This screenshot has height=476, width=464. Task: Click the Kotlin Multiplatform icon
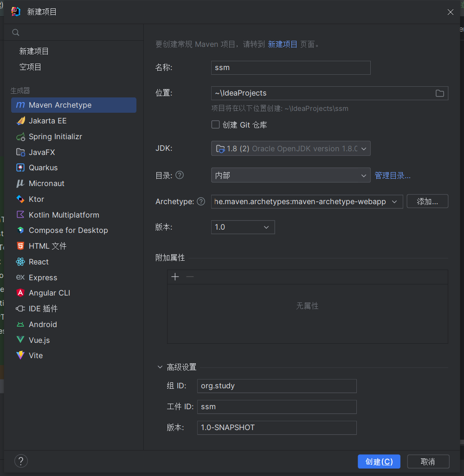[20, 215]
